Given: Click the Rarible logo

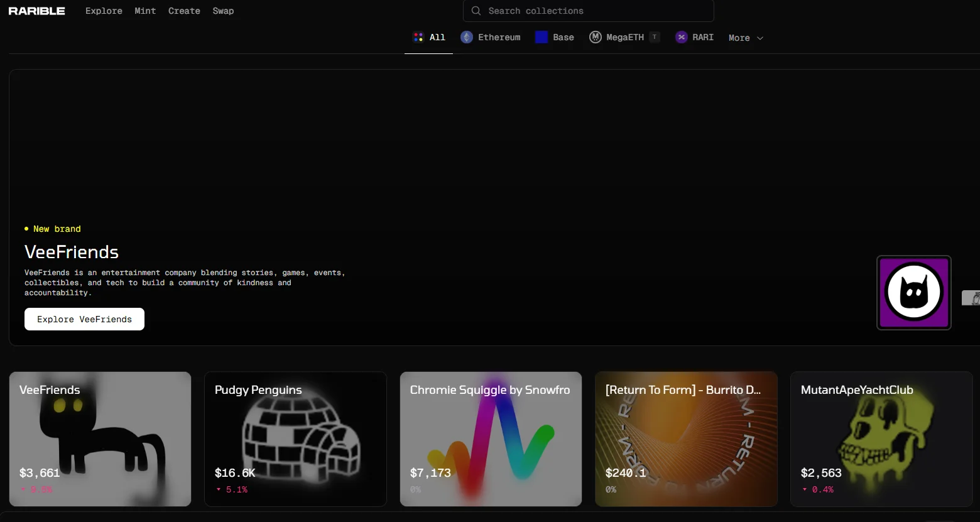Looking at the screenshot, I should [x=36, y=11].
